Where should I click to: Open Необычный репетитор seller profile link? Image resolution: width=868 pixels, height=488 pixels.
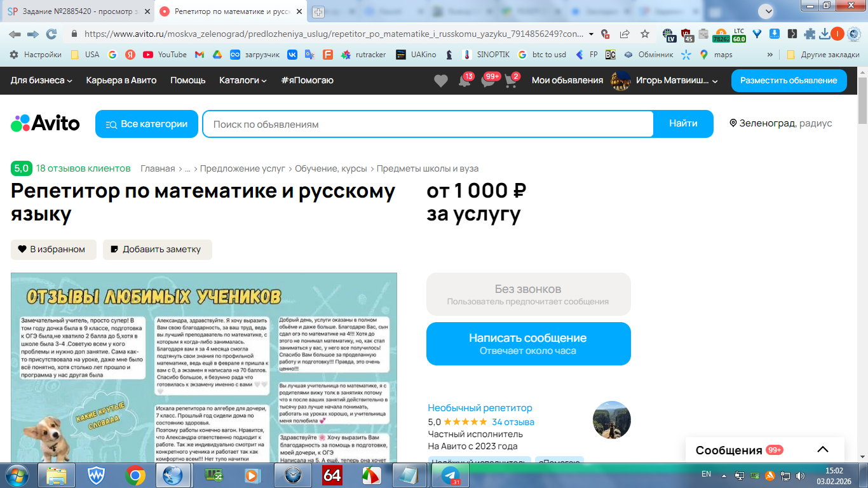[480, 408]
